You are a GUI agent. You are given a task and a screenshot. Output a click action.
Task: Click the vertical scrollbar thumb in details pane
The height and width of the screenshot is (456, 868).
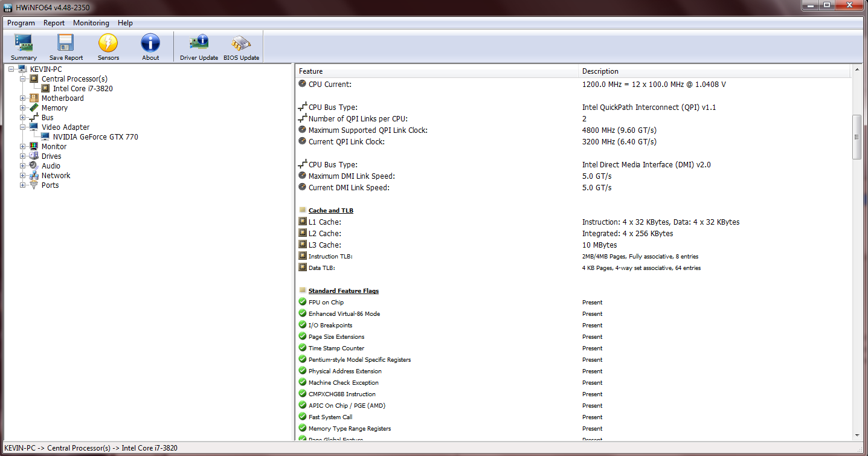[857, 137]
